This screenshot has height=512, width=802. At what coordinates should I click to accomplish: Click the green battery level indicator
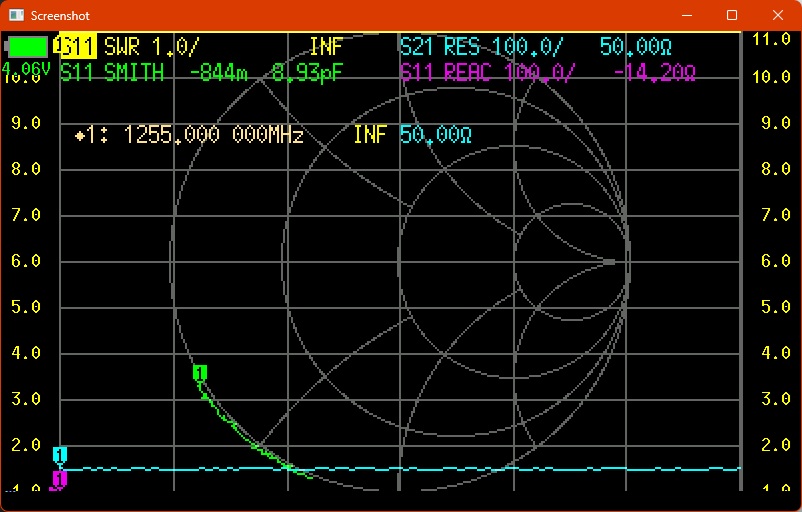(x=28, y=46)
